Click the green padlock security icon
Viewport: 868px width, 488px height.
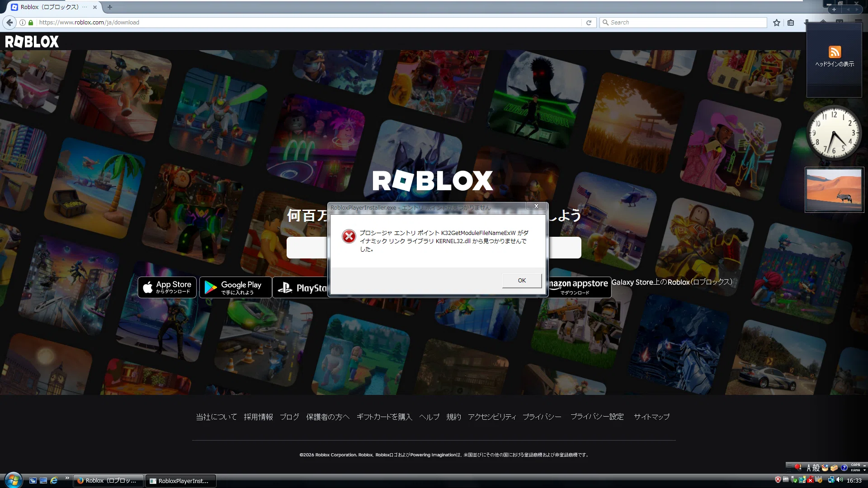[x=31, y=22]
